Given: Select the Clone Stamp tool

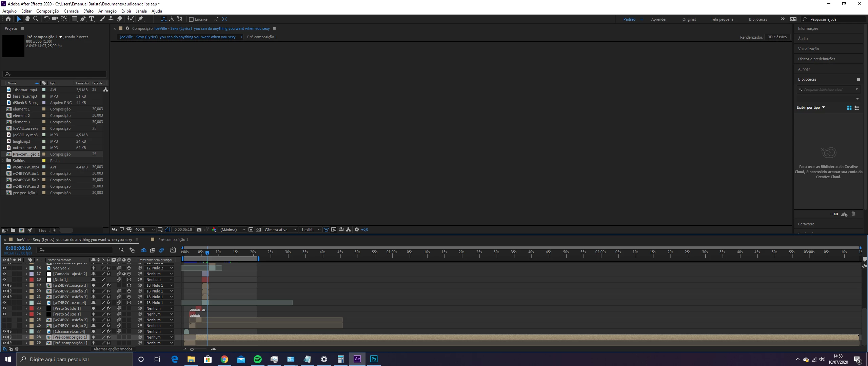Looking at the screenshot, I should 111,19.
